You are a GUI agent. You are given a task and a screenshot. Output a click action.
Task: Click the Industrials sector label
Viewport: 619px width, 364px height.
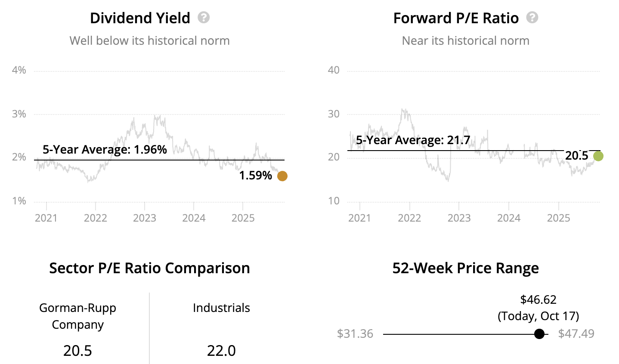coord(221,308)
